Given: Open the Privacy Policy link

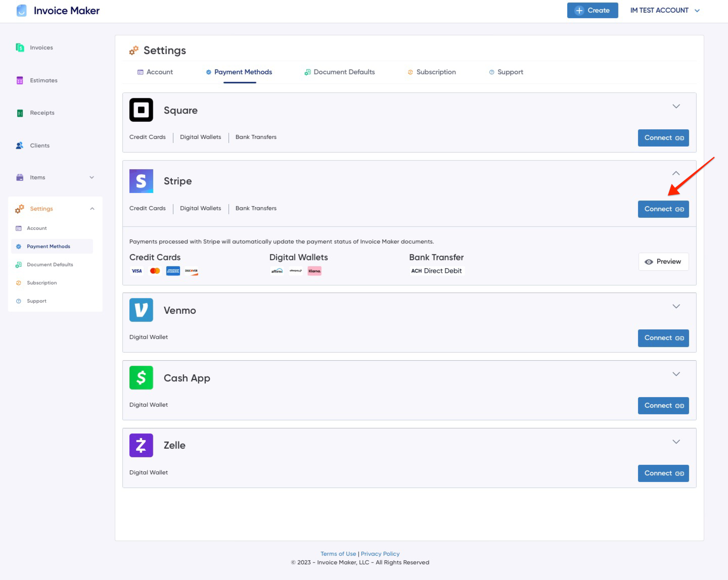Looking at the screenshot, I should click(x=380, y=554).
